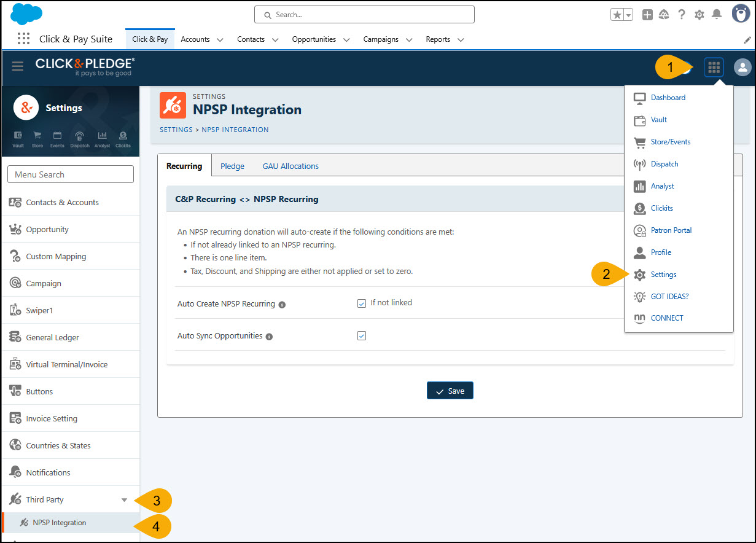Open the Salesforce App Launcher dots
Image resolution: width=756 pixels, height=543 pixels.
click(23, 39)
